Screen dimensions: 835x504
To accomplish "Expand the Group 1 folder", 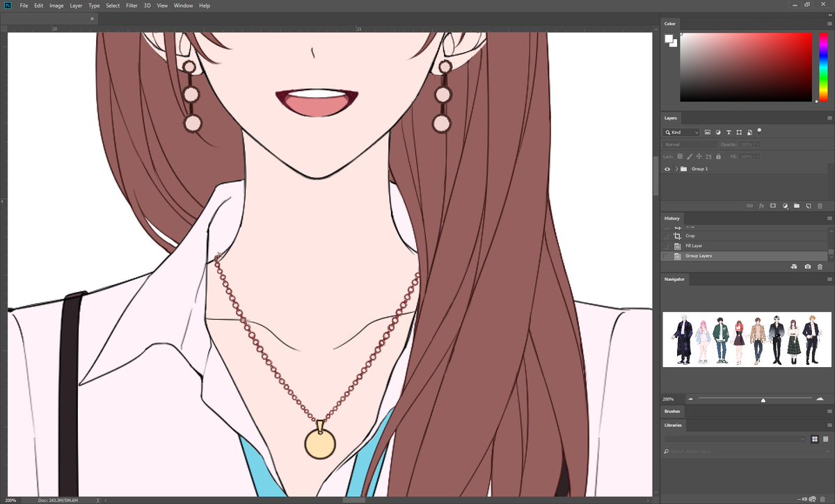I will (x=676, y=169).
